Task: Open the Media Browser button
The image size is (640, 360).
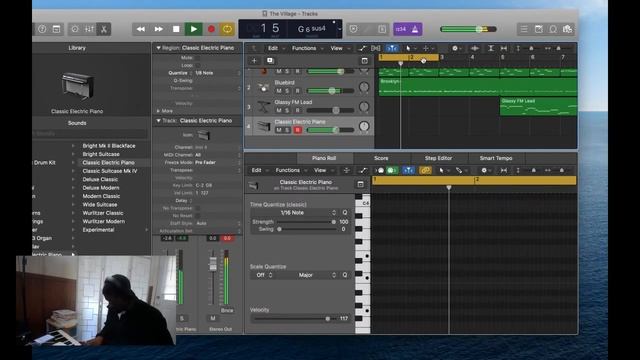Action: click(x=567, y=29)
